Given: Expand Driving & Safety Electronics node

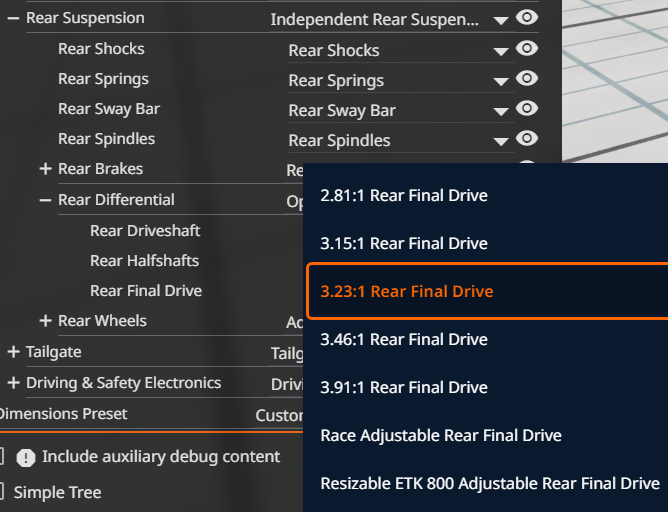Looking at the screenshot, I should tap(13, 383).
